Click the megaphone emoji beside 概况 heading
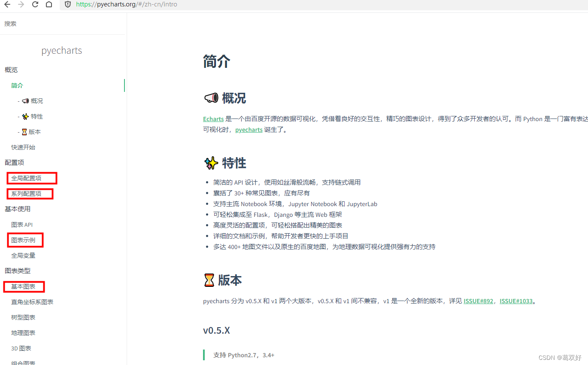Image resolution: width=588 pixels, height=365 pixels. point(211,98)
